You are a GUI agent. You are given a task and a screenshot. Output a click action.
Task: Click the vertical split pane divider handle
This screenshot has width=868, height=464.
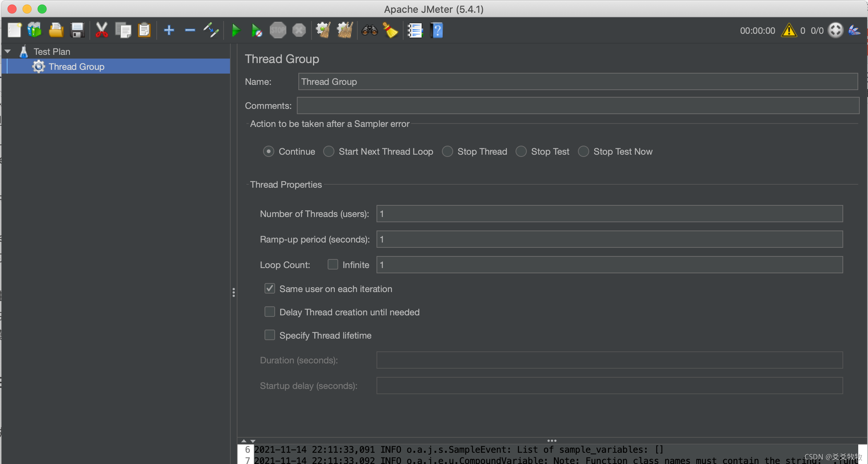234,292
